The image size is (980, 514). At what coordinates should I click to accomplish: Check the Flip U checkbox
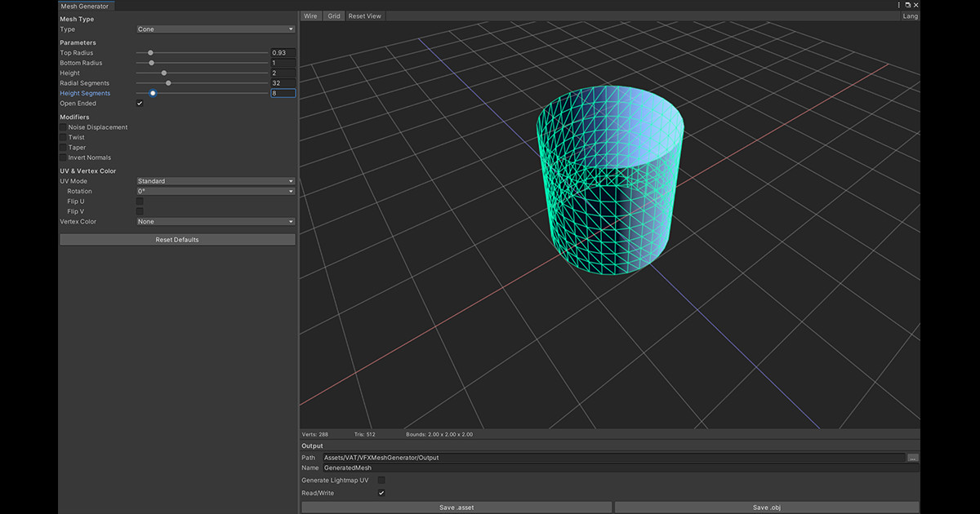(x=140, y=201)
